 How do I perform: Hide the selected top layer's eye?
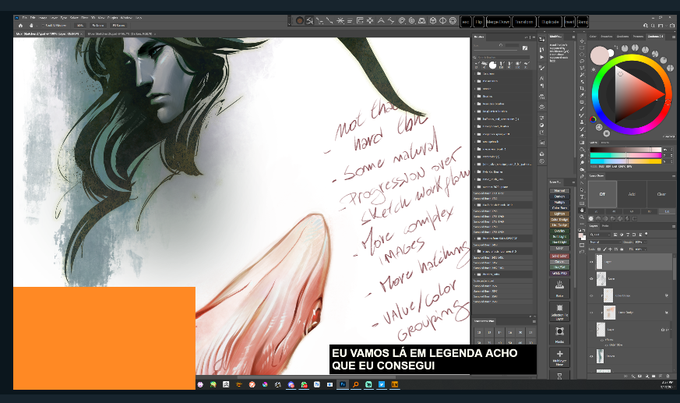coord(592,262)
